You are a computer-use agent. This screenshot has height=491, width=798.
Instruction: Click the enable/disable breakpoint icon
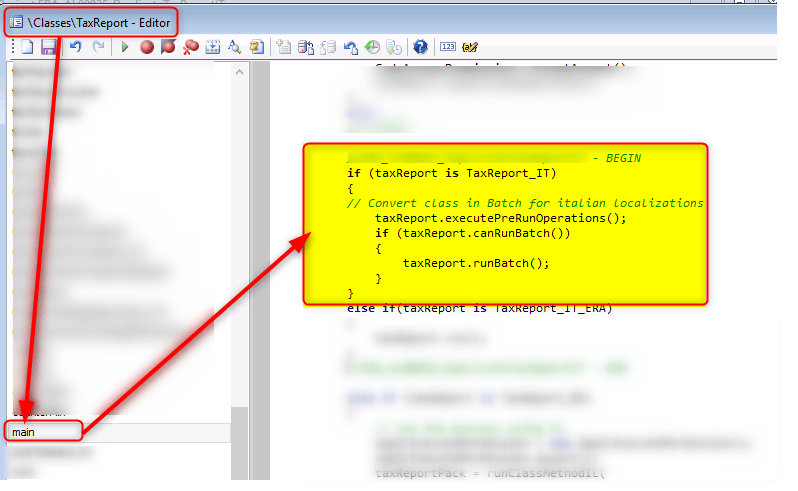pyautogui.click(x=168, y=47)
